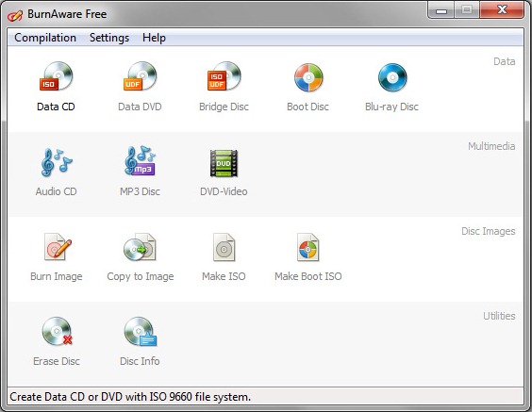Open the Compilation menu

click(x=45, y=38)
